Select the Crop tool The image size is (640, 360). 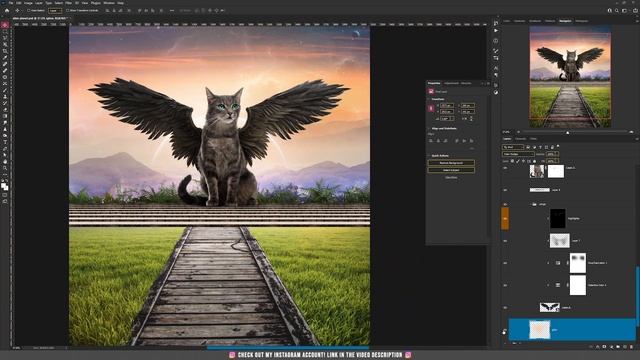pyautogui.click(x=4, y=51)
